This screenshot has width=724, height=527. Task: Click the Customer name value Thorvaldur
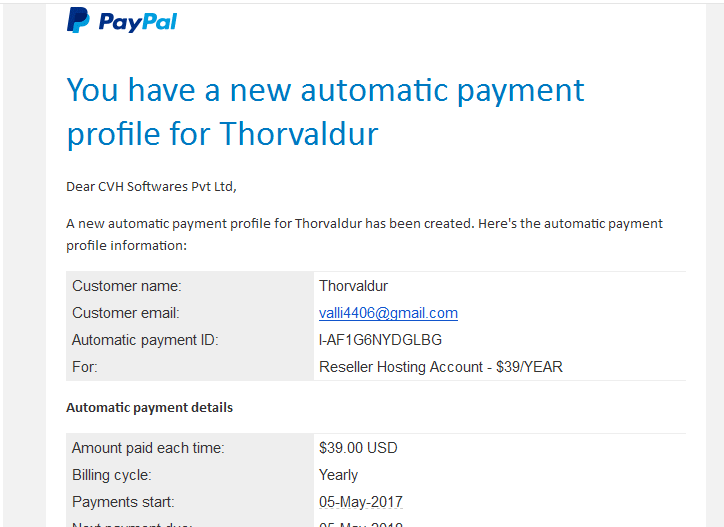coord(353,286)
